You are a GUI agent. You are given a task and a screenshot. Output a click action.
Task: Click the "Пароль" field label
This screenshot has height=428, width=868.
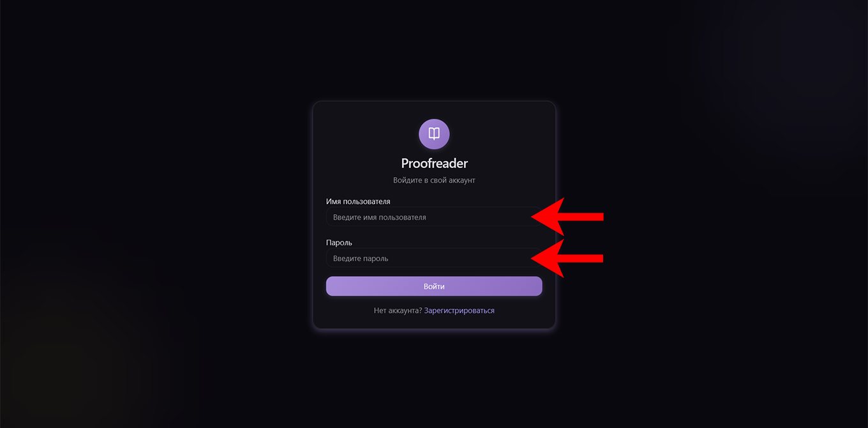pyautogui.click(x=339, y=243)
